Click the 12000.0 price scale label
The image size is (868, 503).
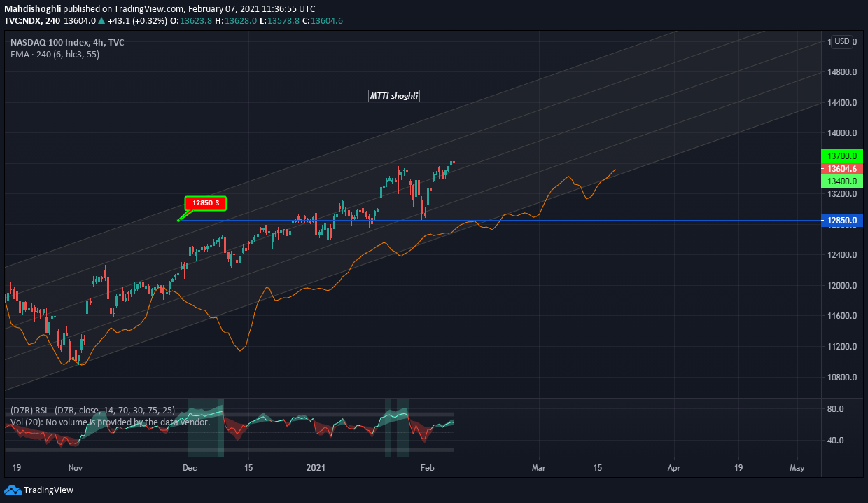(843, 286)
